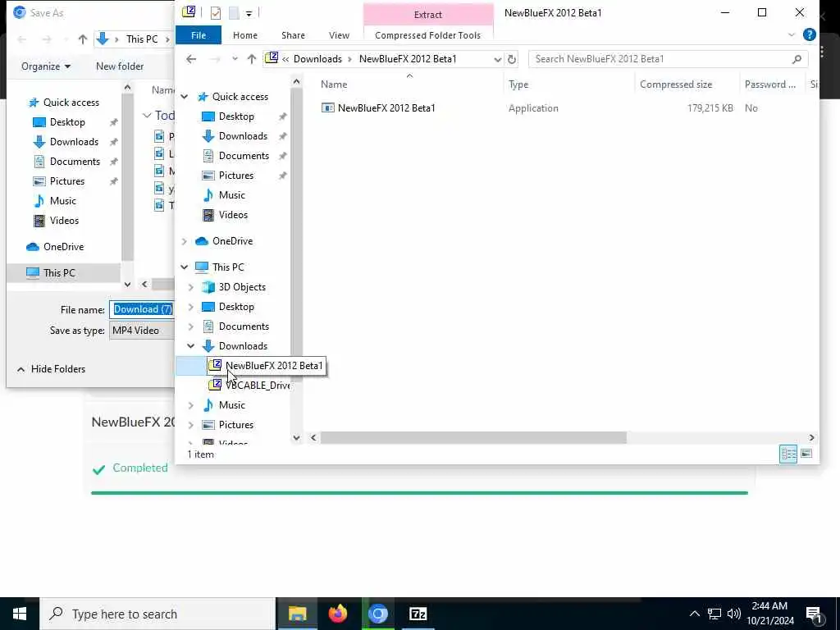The image size is (840, 630).
Task: Click Hide Folders in Save As dialog
Action: pos(52,369)
